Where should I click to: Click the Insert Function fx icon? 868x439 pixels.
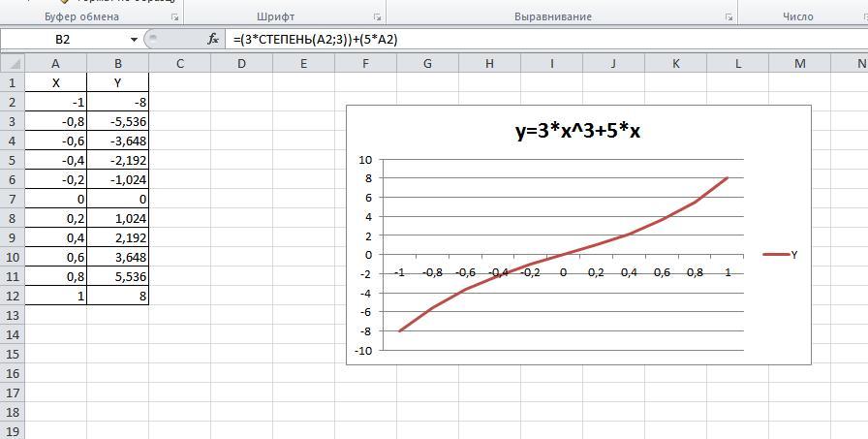[213, 40]
